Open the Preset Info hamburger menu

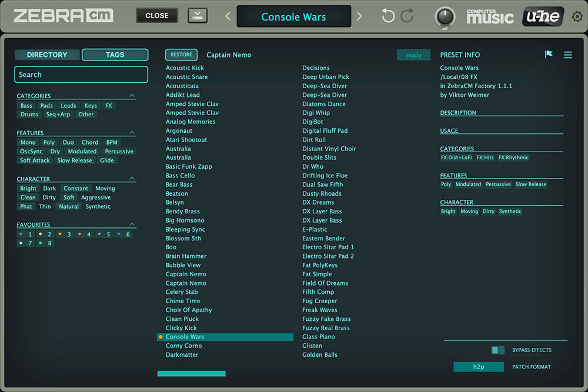click(568, 55)
